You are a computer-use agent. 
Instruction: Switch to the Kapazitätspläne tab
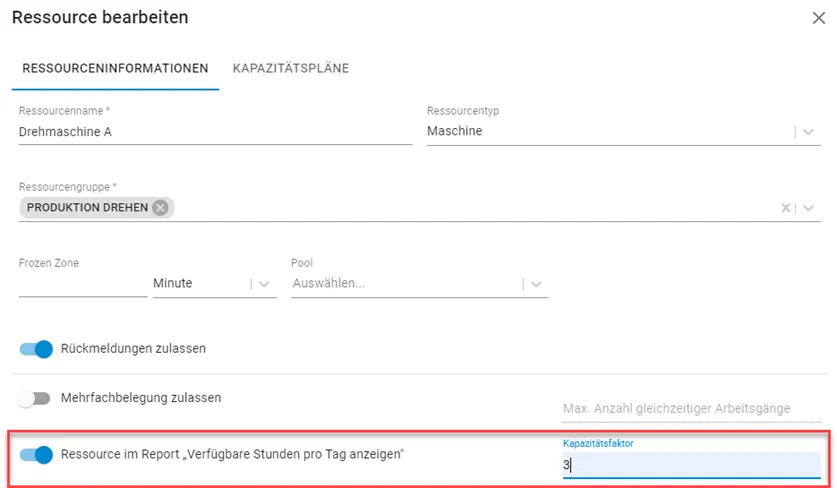pos(291,68)
